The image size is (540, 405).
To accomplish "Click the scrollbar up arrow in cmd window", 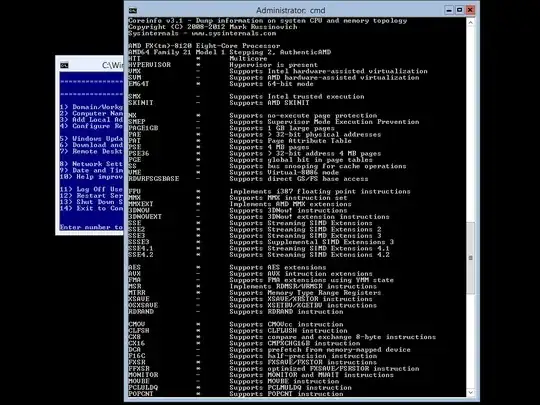I will (470, 22).
